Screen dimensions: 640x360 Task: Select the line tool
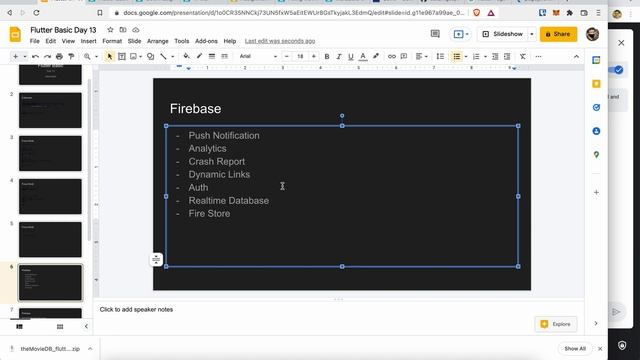pos(163,56)
